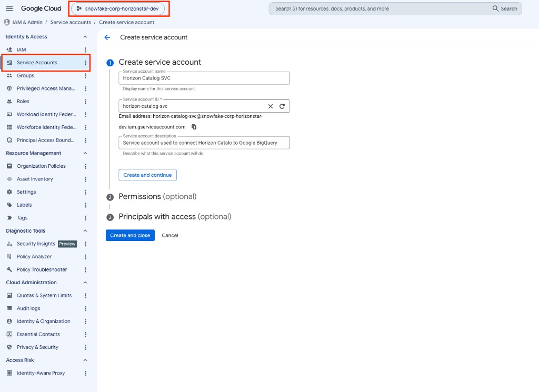Open the three-dot menu for Service Accounts

coord(86,63)
